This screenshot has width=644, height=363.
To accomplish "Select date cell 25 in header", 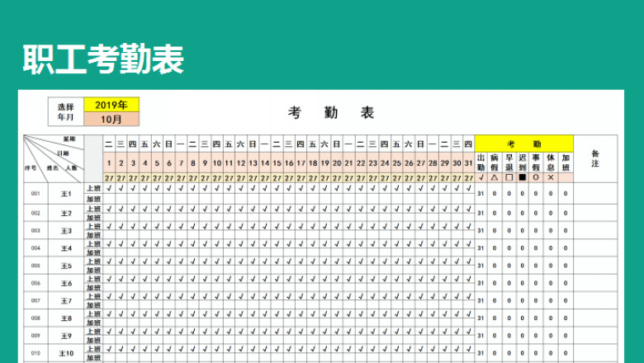I will pyautogui.click(x=397, y=163).
